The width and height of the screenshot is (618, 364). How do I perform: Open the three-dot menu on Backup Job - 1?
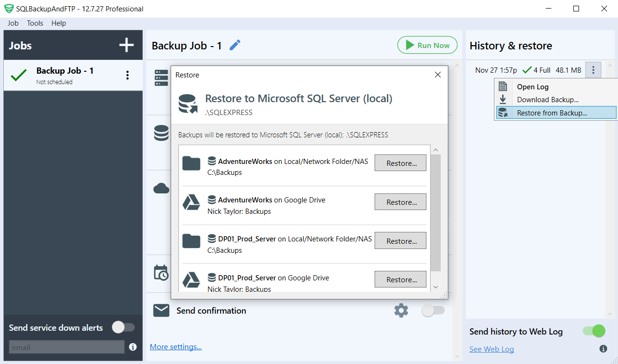point(127,75)
